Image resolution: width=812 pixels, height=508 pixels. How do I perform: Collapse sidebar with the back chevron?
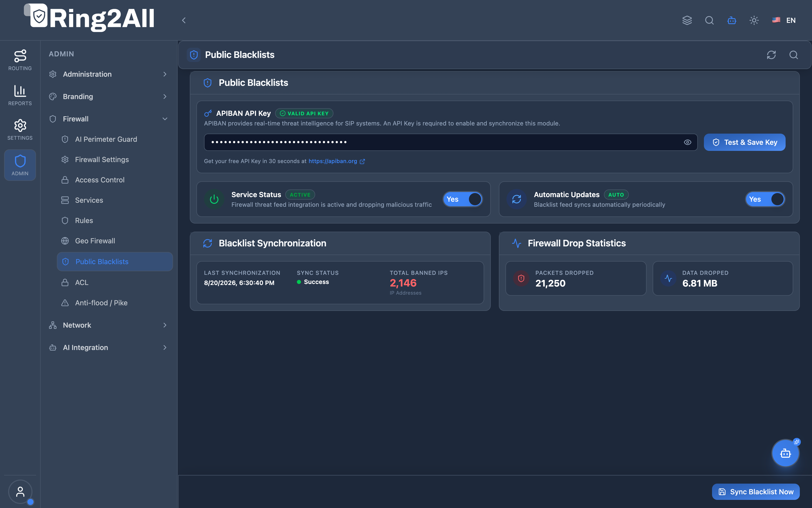point(183,20)
